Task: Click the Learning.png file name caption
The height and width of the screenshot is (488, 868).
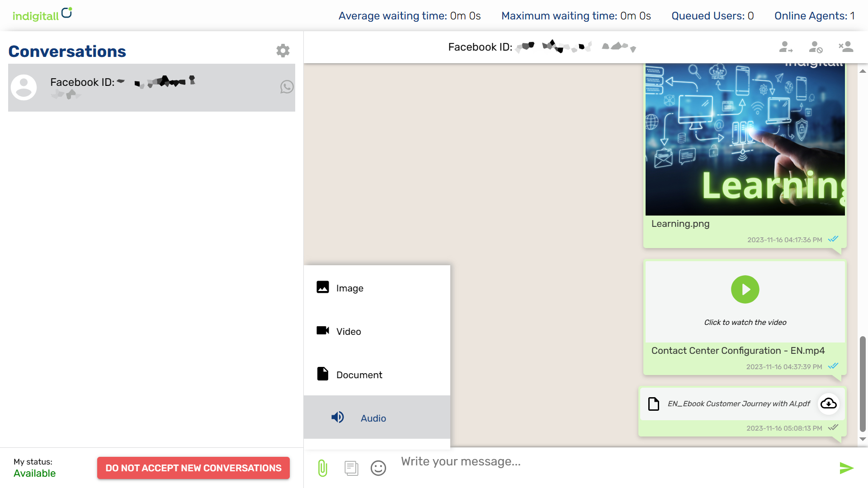Action: click(x=680, y=224)
